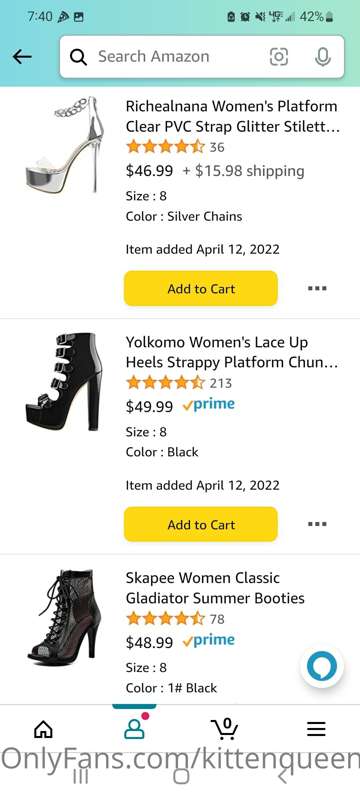The width and height of the screenshot is (360, 800).
Task: Click the Search Amazon field
Action: 201,57
